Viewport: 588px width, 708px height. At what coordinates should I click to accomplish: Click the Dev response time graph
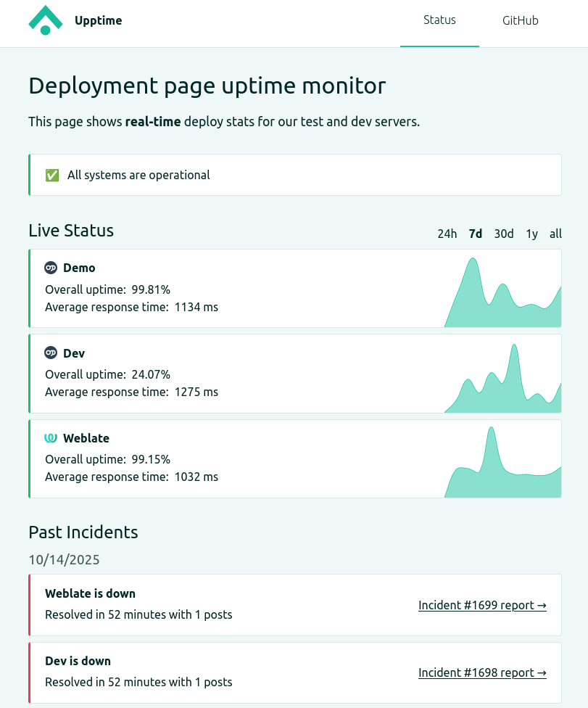pos(502,383)
